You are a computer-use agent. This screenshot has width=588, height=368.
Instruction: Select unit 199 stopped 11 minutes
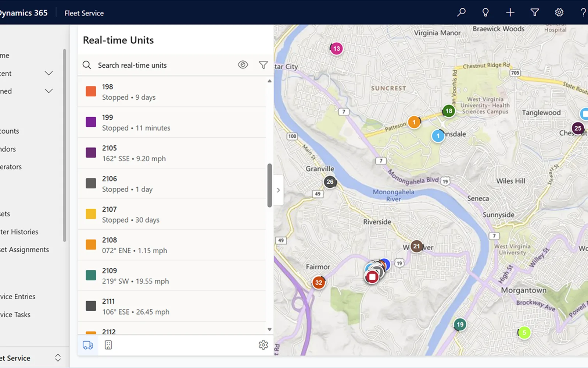pos(172,122)
